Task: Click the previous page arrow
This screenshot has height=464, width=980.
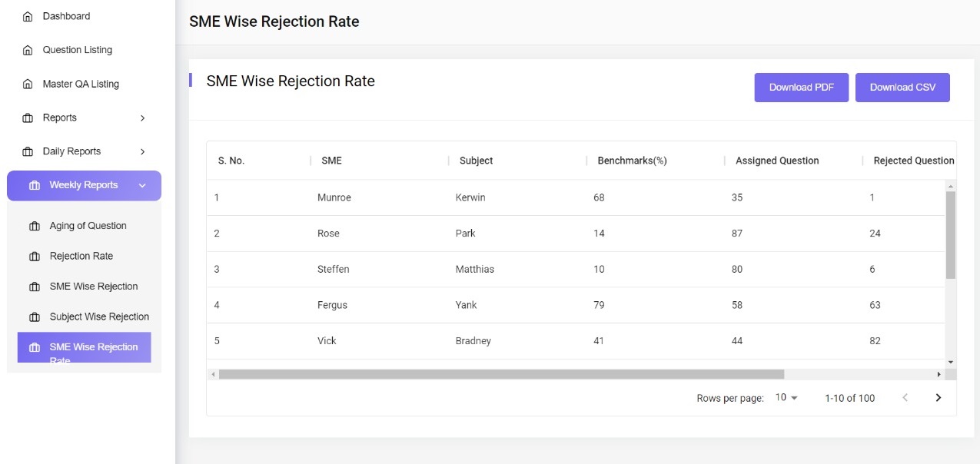Action: click(x=905, y=397)
